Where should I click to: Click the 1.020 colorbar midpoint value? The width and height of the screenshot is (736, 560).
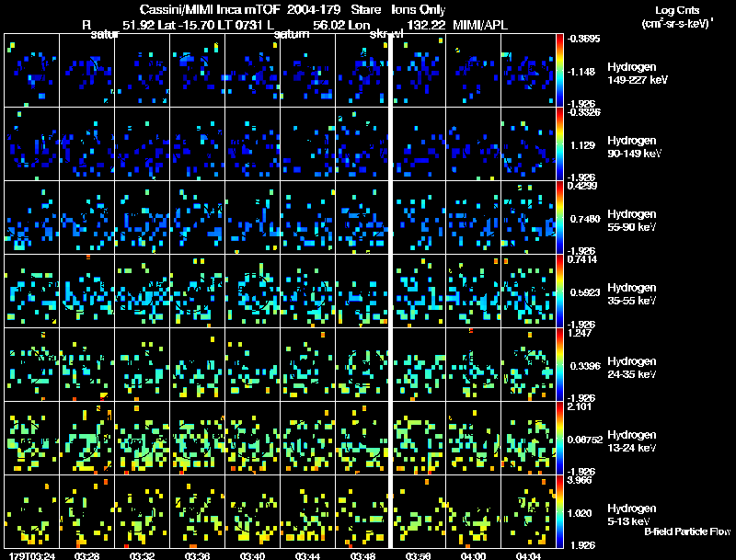pos(580,513)
